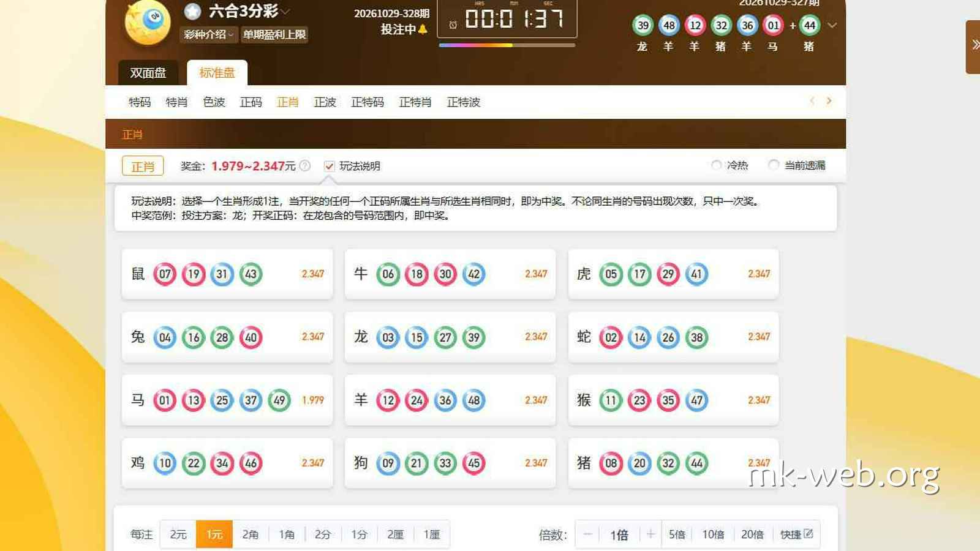Viewport: 980px width, 551px height.
Task: Select ball 07 in the 鼠 row
Action: click(x=165, y=274)
